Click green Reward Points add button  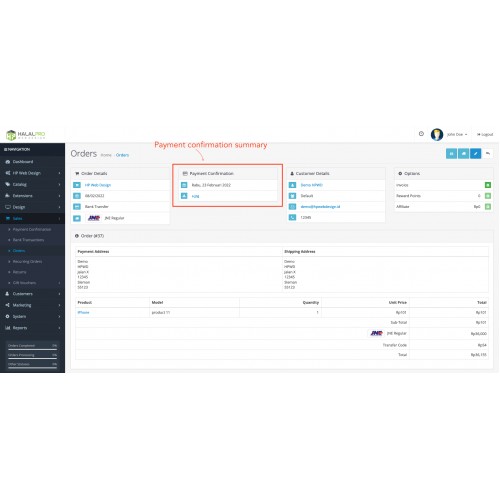(488, 196)
